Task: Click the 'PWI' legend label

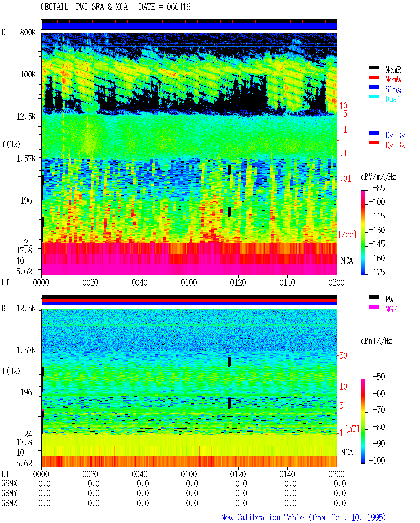Action: point(391,299)
